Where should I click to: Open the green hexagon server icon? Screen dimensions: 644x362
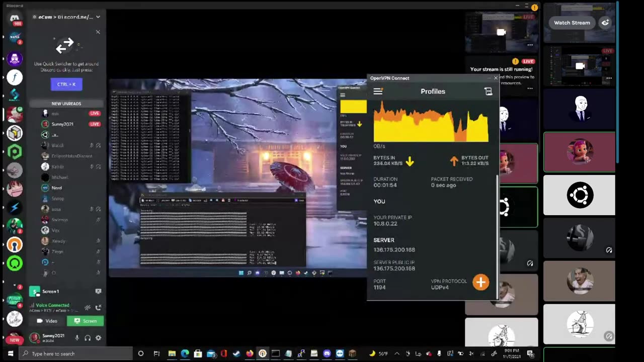(15, 151)
